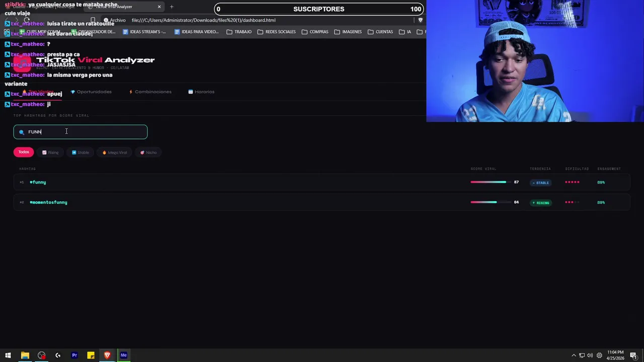Open the Windows Start menu
The width and height of the screenshot is (644, 362).
[8, 355]
